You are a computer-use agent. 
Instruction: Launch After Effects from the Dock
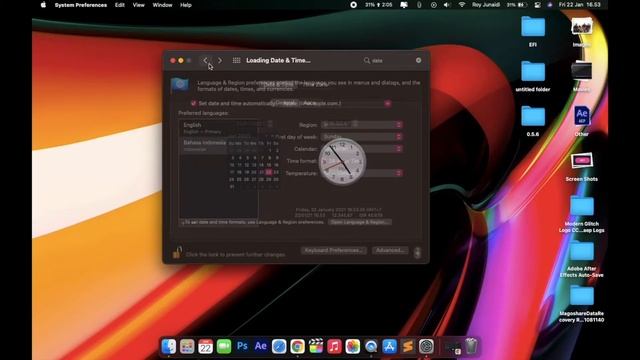260,347
